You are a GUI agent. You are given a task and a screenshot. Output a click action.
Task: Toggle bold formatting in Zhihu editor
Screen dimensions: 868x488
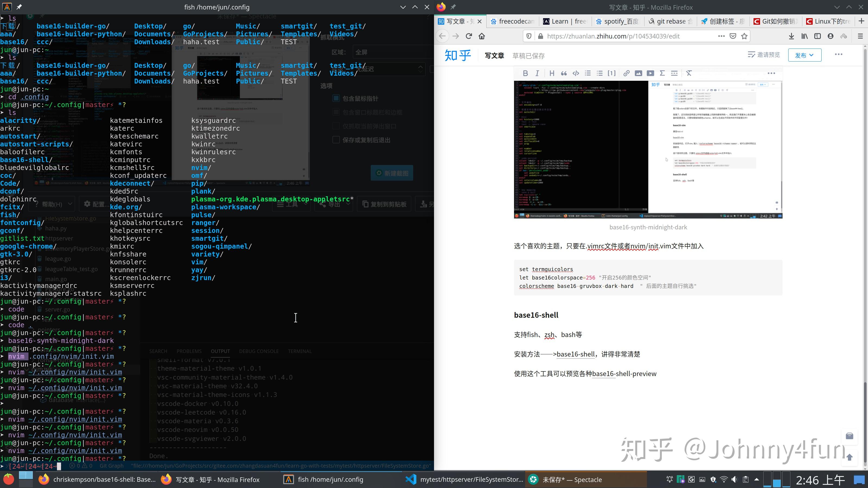(x=525, y=73)
